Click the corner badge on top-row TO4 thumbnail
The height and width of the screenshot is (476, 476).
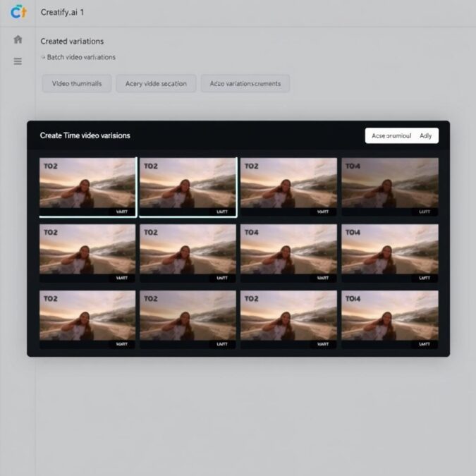tap(424, 212)
